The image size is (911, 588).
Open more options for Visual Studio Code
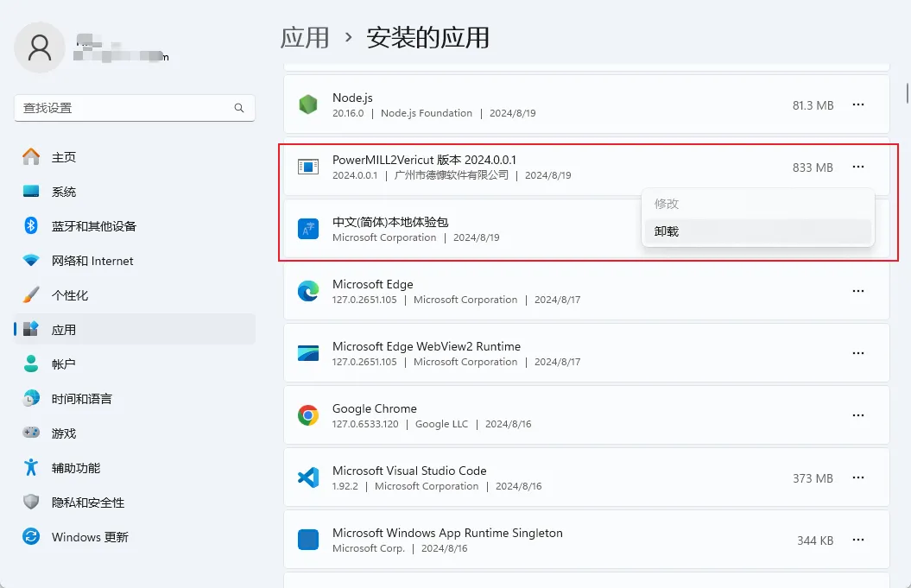[858, 477]
